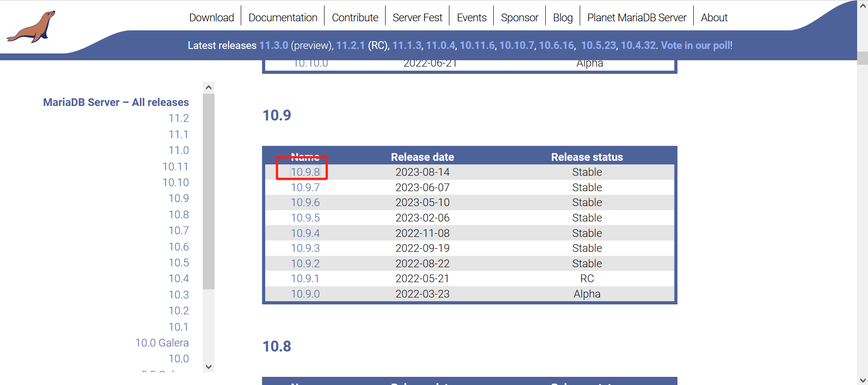Jump to 10.0 Galera in the sidebar
The image size is (868, 385).
[x=162, y=343]
